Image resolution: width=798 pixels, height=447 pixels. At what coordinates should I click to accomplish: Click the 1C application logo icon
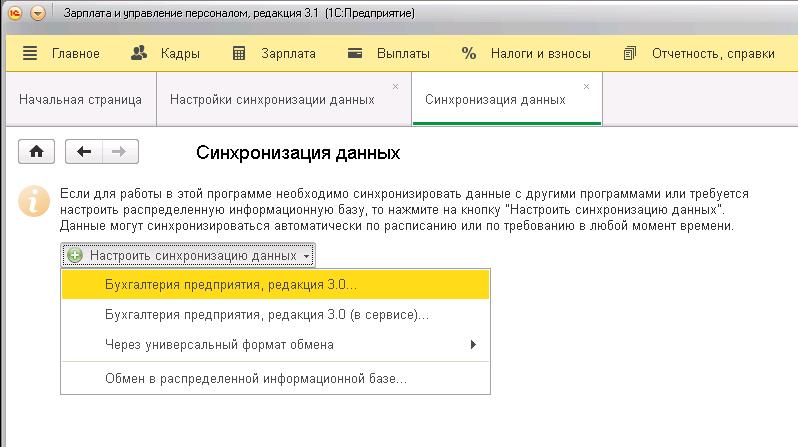coord(15,13)
